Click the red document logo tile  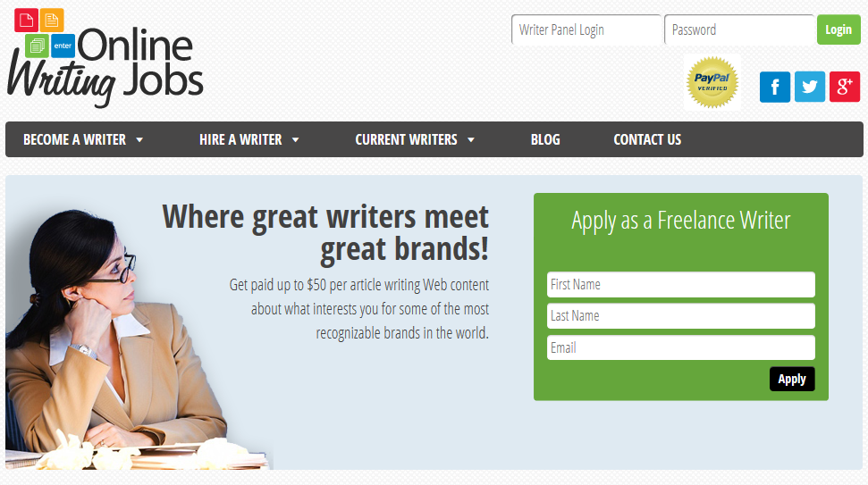[26, 21]
